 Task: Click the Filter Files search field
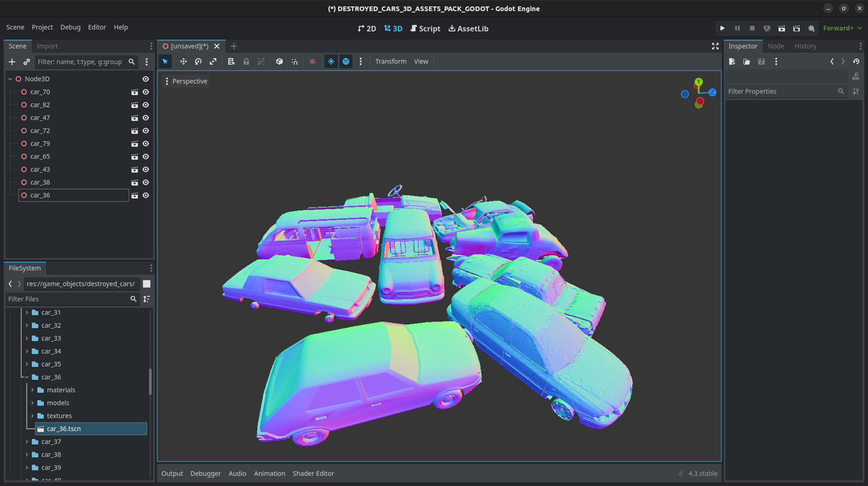pos(72,299)
